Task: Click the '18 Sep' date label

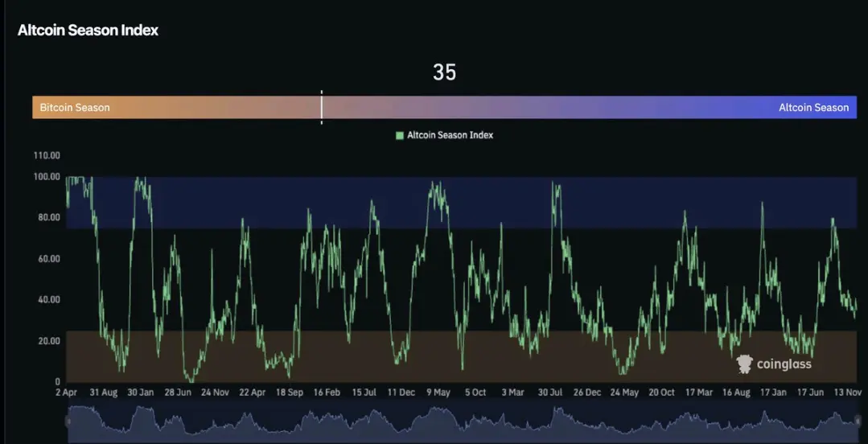Action: pos(290,393)
